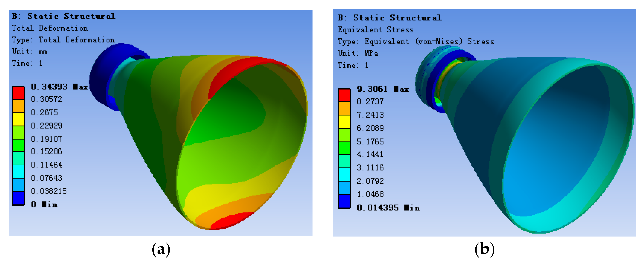This screenshot has height=264, width=644.
Task: Click the 0.34393 Max legend value
Action: tap(59, 87)
